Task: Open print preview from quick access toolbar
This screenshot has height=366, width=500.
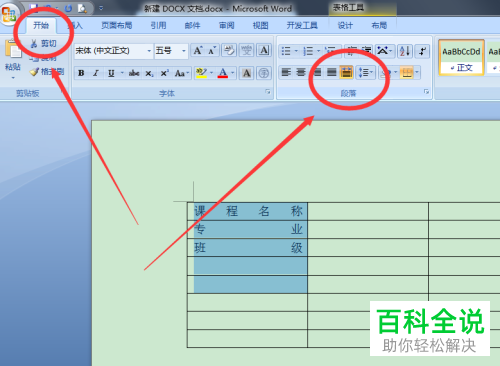Action: tap(82, 8)
